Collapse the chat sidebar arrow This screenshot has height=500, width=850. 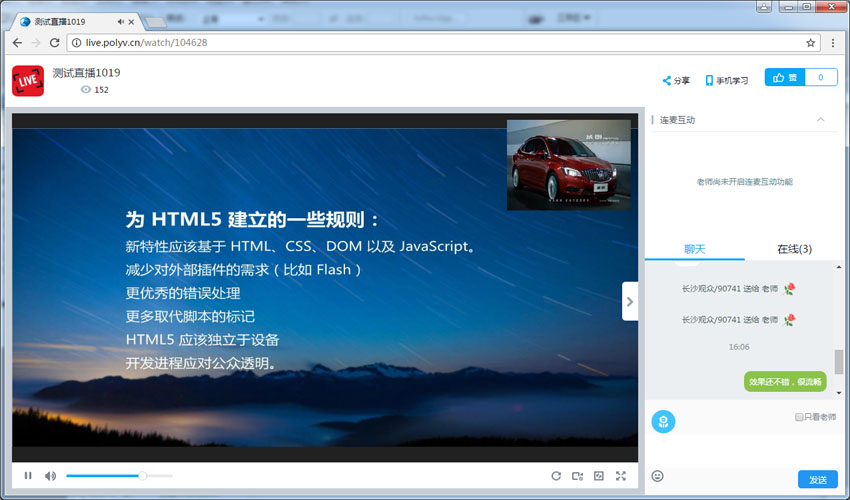[630, 302]
